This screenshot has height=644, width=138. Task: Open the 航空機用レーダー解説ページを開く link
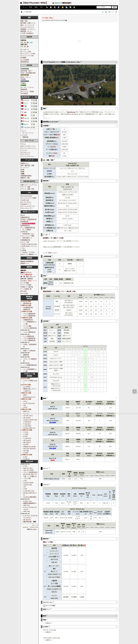tap(54, 238)
